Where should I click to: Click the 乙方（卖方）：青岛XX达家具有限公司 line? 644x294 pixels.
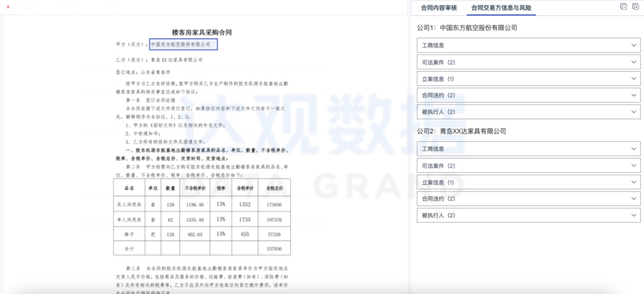[x=159, y=60]
